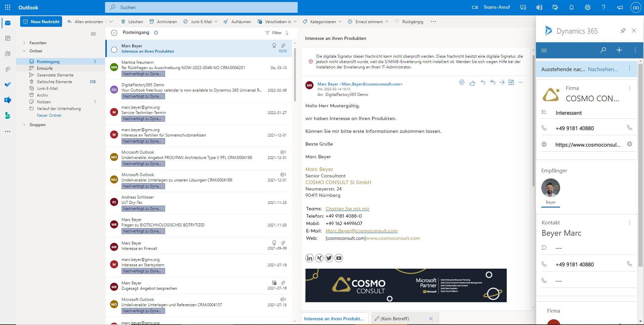Screen dimensions: 644x325
Task: Start a Teams-Anruf
Action: coord(491,7)
